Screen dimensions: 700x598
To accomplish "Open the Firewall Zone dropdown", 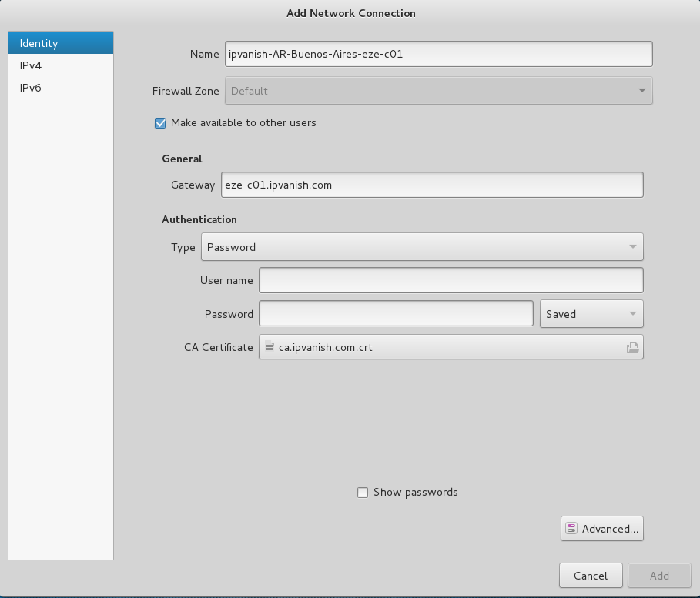I will [438, 91].
